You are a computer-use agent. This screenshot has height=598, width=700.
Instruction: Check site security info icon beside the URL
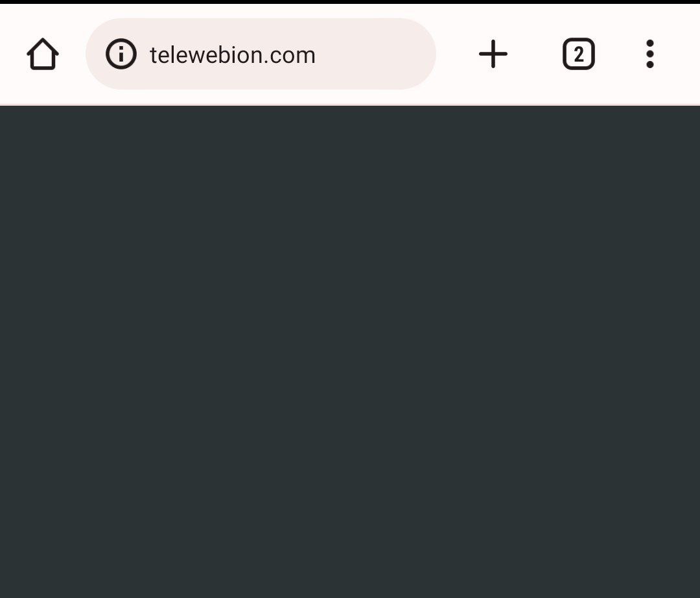121,54
